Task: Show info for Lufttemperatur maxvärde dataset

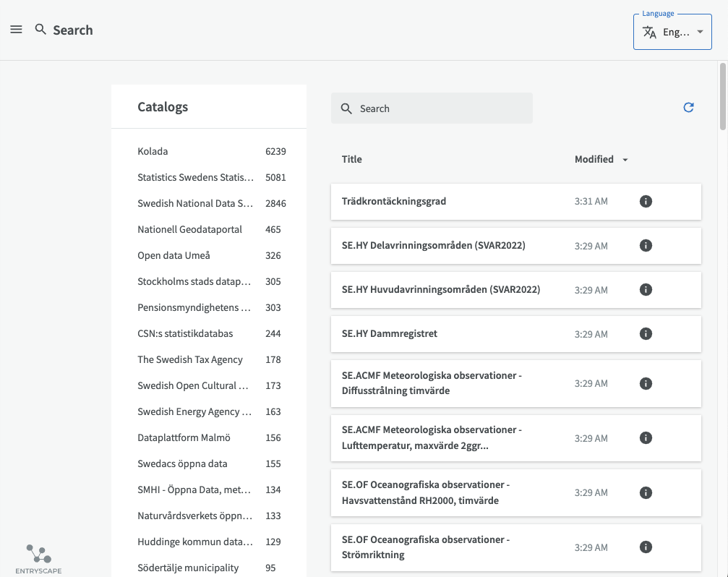Action: (646, 437)
